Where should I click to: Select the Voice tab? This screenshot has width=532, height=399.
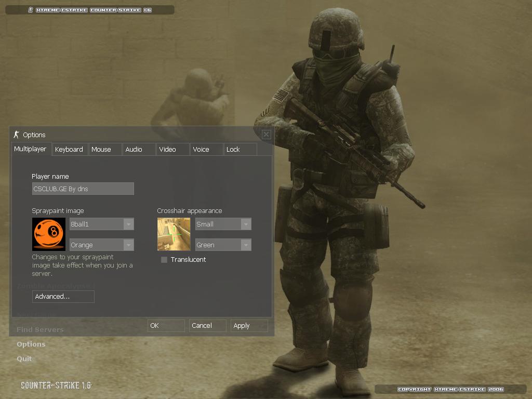click(x=201, y=149)
